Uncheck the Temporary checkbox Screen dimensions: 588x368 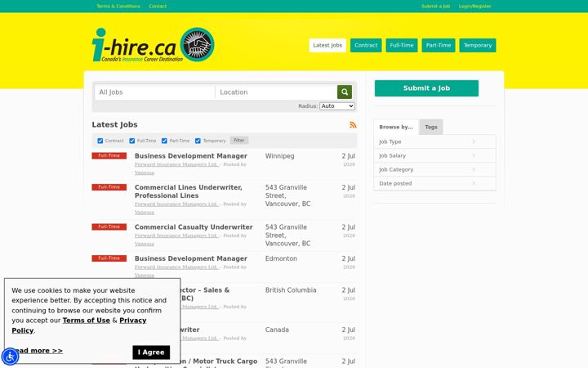coord(198,141)
